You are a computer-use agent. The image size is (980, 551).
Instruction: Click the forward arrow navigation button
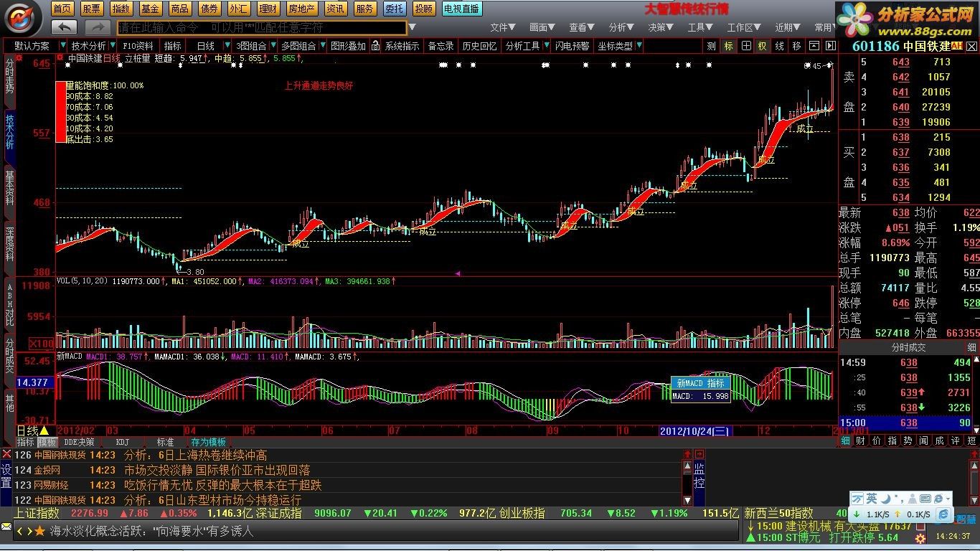pyautogui.click(x=97, y=27)
